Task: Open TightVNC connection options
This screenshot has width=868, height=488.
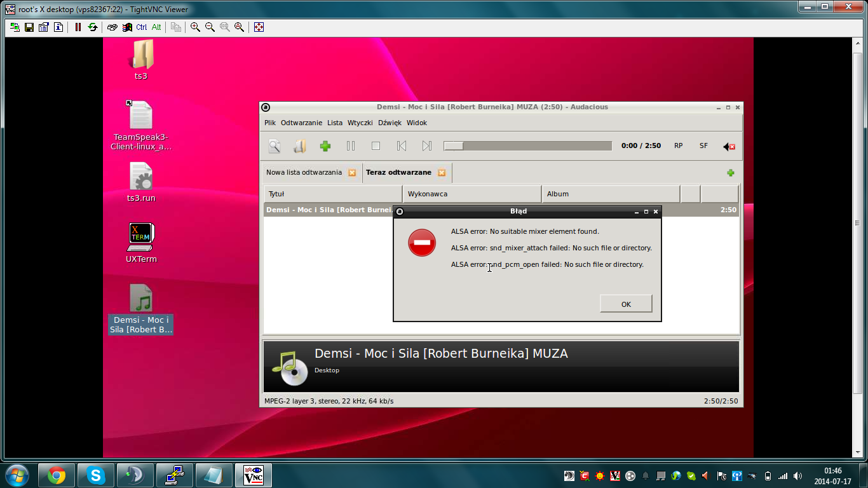Action: [43, 27]
